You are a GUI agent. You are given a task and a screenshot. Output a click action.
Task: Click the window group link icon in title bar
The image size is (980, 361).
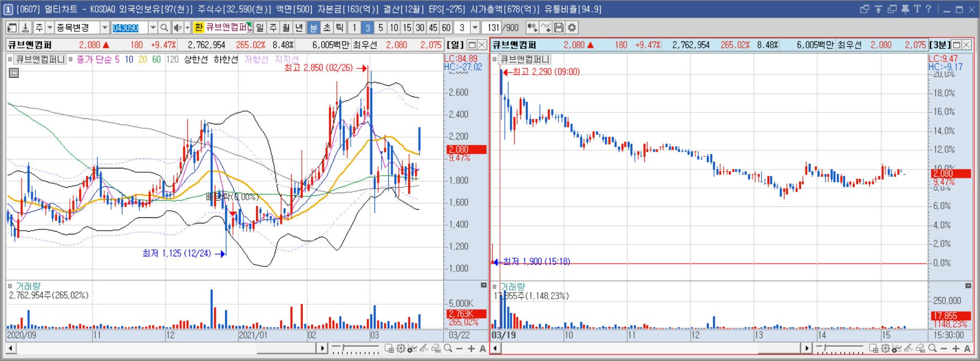(x=864, y=9)
